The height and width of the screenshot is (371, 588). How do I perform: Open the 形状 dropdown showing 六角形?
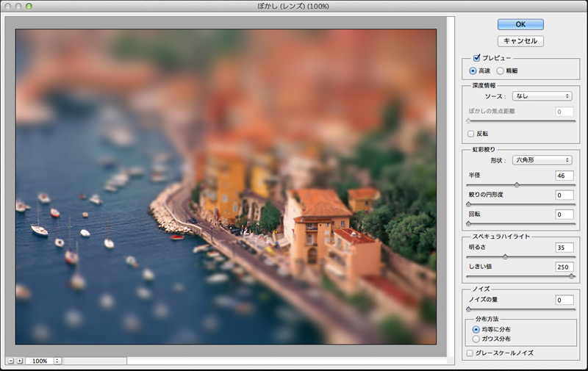tap(542, 159)
